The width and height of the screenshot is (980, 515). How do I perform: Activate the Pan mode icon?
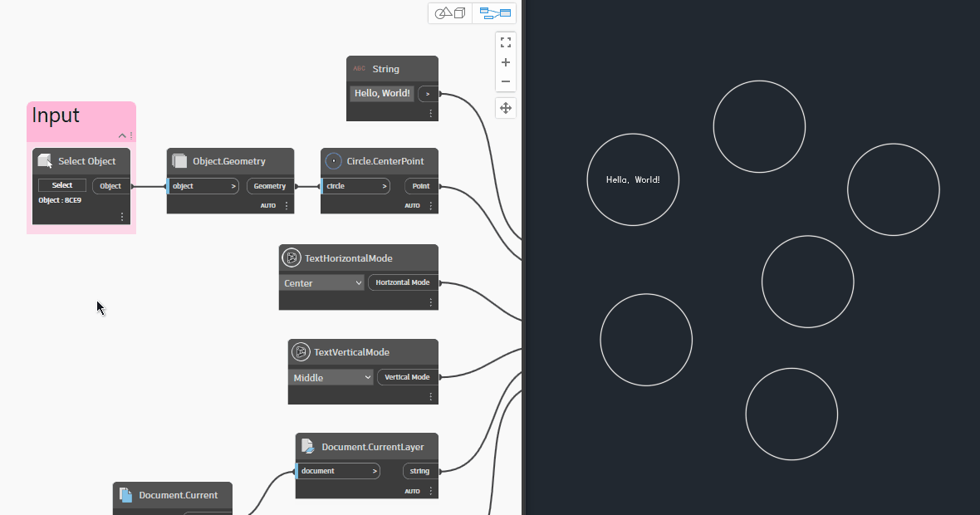click(505, 108)
